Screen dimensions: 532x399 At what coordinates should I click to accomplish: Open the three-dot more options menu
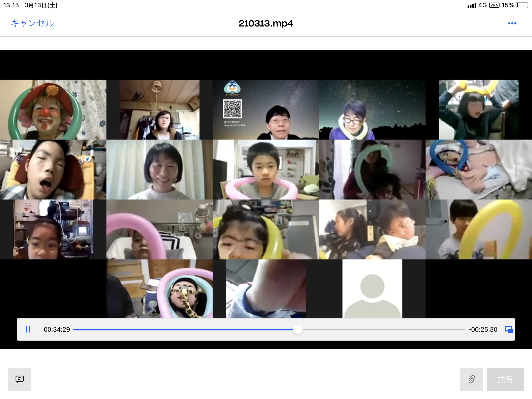coord(512,23)
